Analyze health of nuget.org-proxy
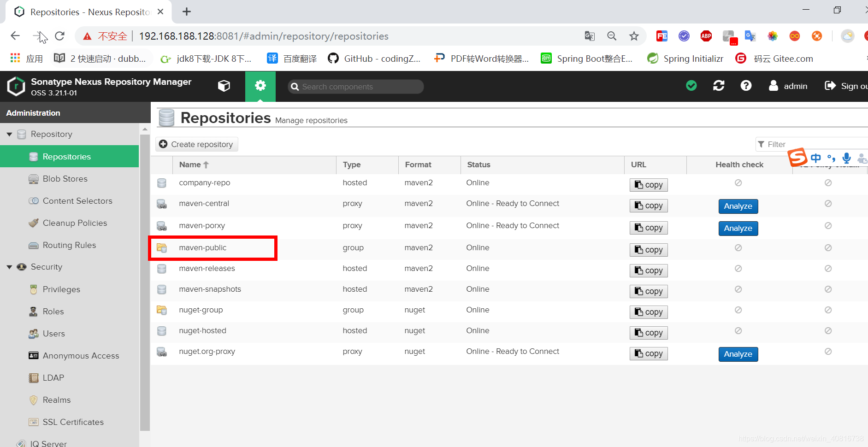The width and height of the screenshot is (868, 447). pos(738,354)
